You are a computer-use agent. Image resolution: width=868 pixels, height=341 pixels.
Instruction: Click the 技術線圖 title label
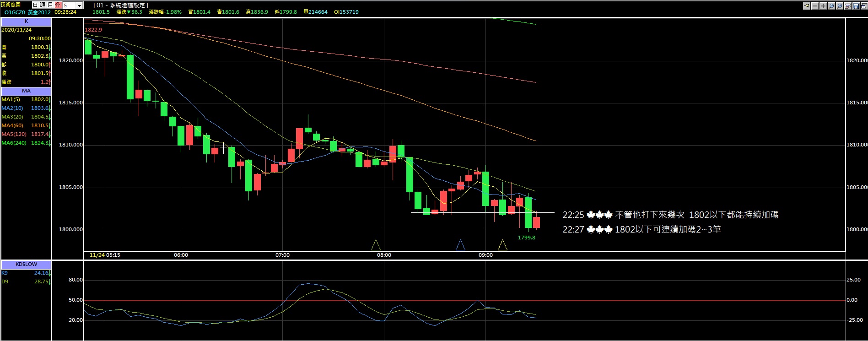(11, 5)
